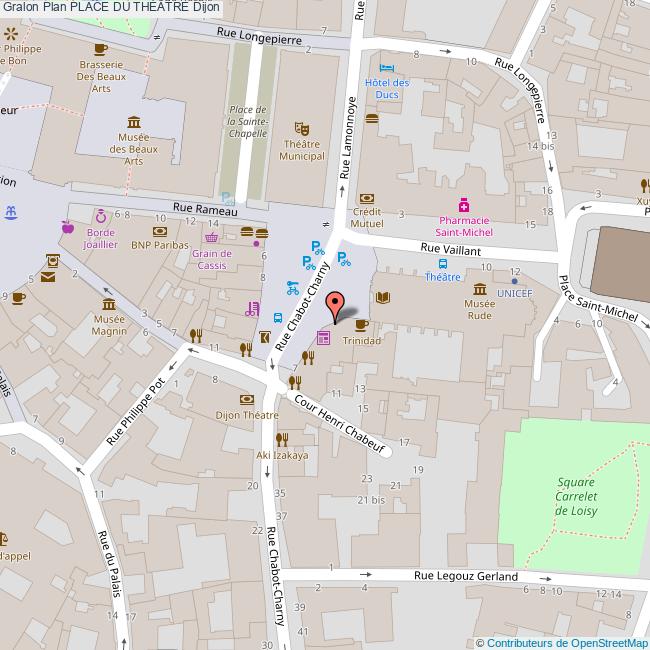Click the Théâtre bus stop icon

click(442, 263)
